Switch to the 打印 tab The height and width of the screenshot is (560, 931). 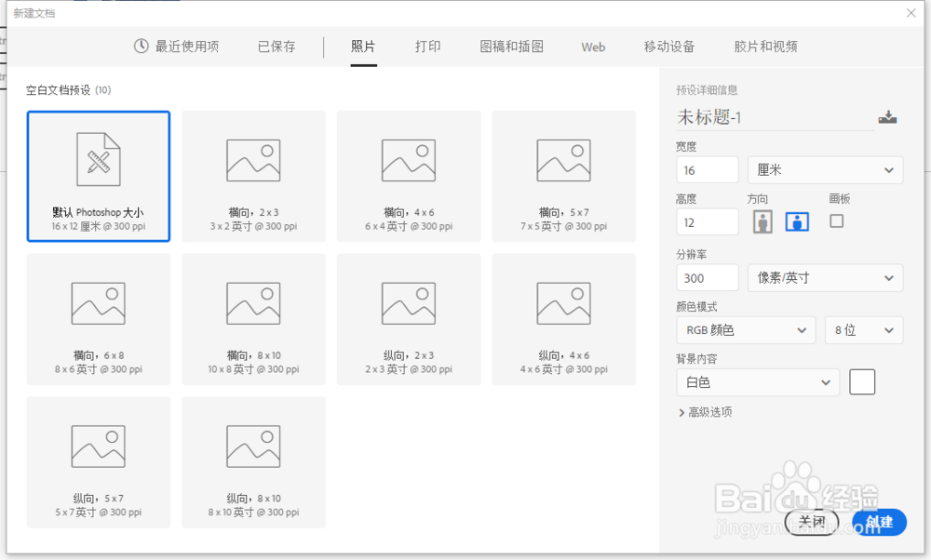[x=427, y=47]
